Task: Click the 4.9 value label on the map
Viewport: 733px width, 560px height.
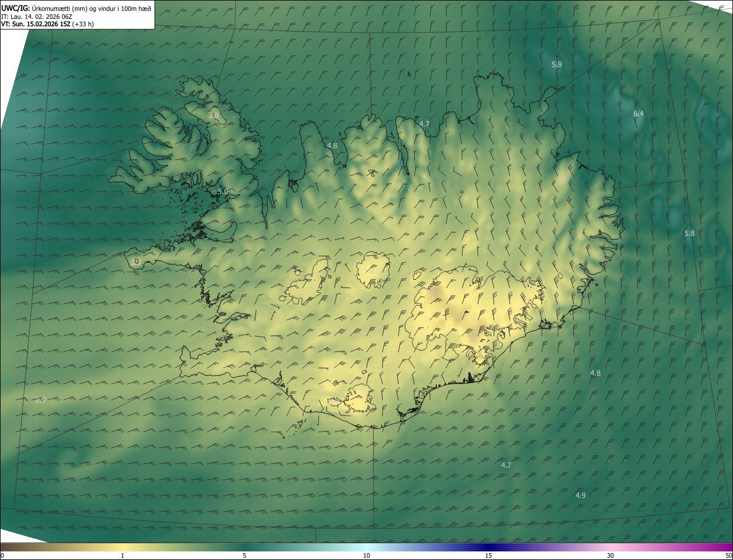Action: pyautogui.click(x=581, y=495)
